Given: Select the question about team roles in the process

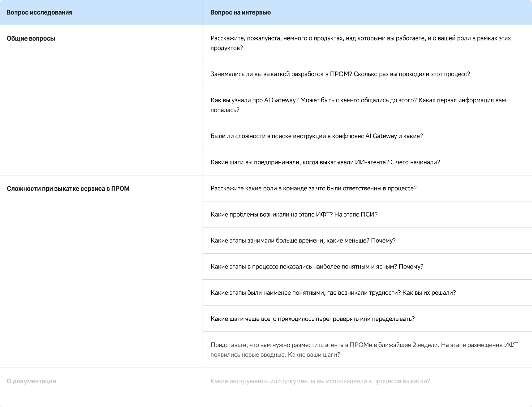Looking at the screenshot, I should click(x=313, y=188).
